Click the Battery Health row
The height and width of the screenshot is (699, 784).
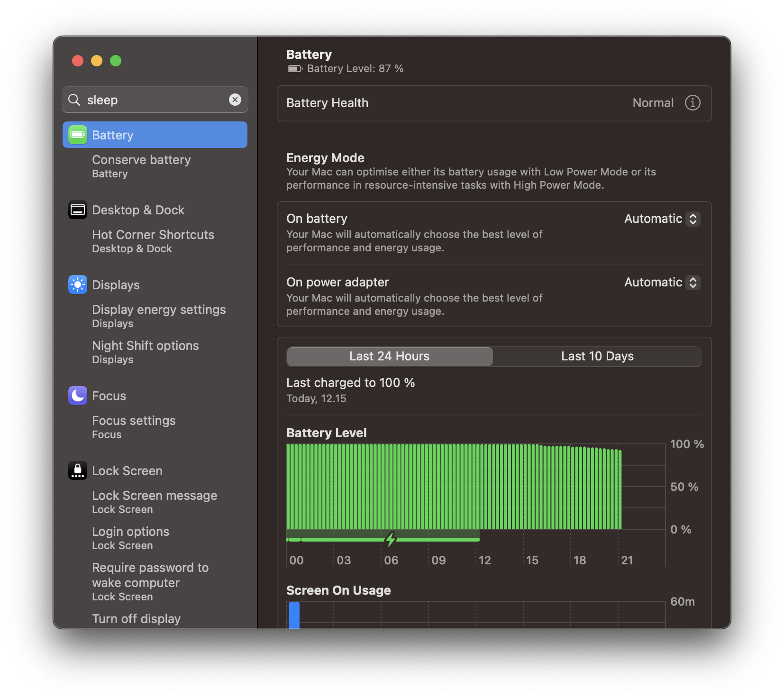pyautogui.click(x=494, y=103)
